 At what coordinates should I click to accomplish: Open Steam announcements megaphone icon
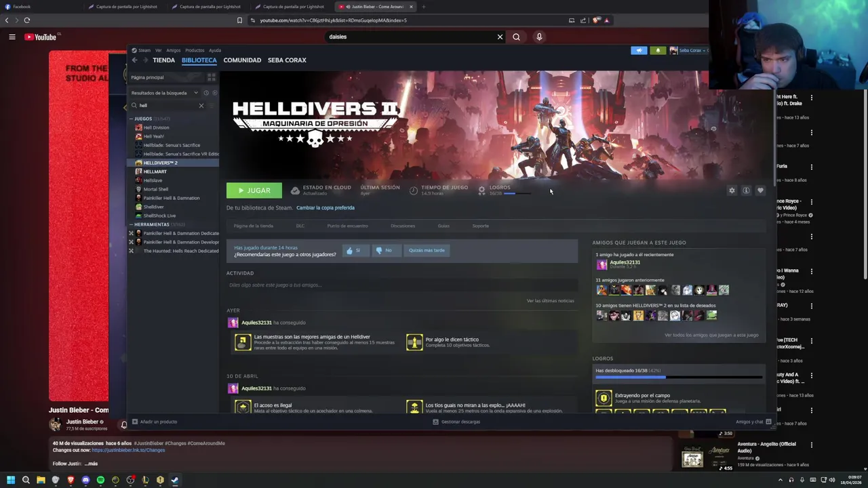click(639, 50)
